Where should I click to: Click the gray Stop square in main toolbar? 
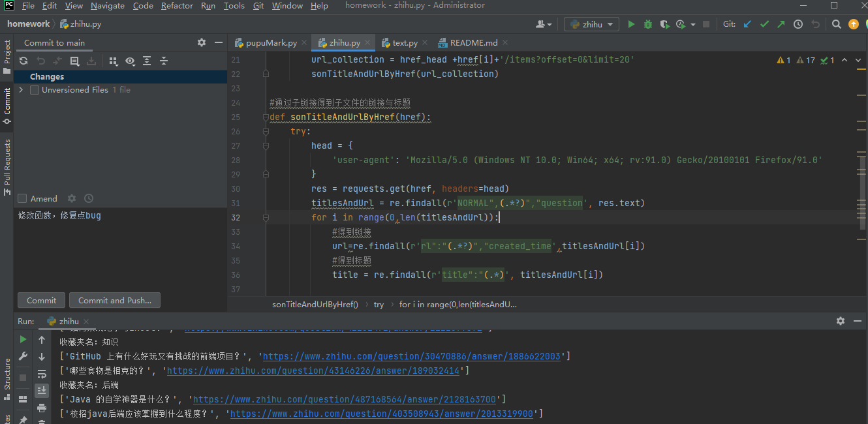(705, 24)
